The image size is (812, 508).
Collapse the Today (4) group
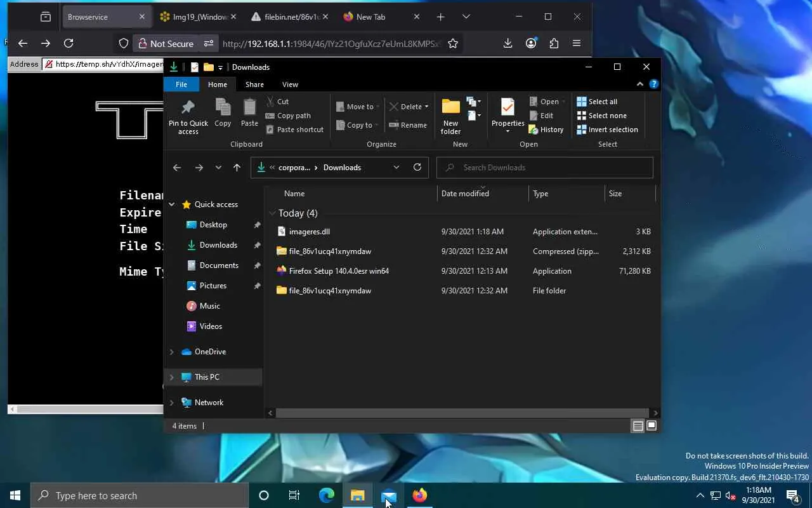(272, 213)
